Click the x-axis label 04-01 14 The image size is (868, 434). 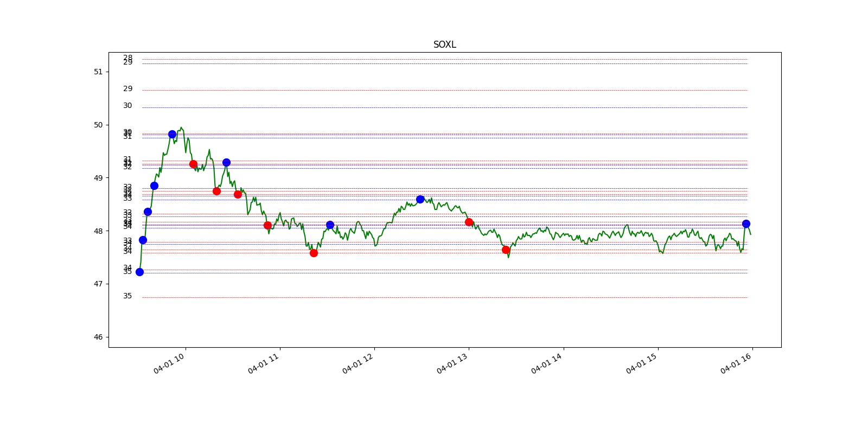tap(547, 363)
